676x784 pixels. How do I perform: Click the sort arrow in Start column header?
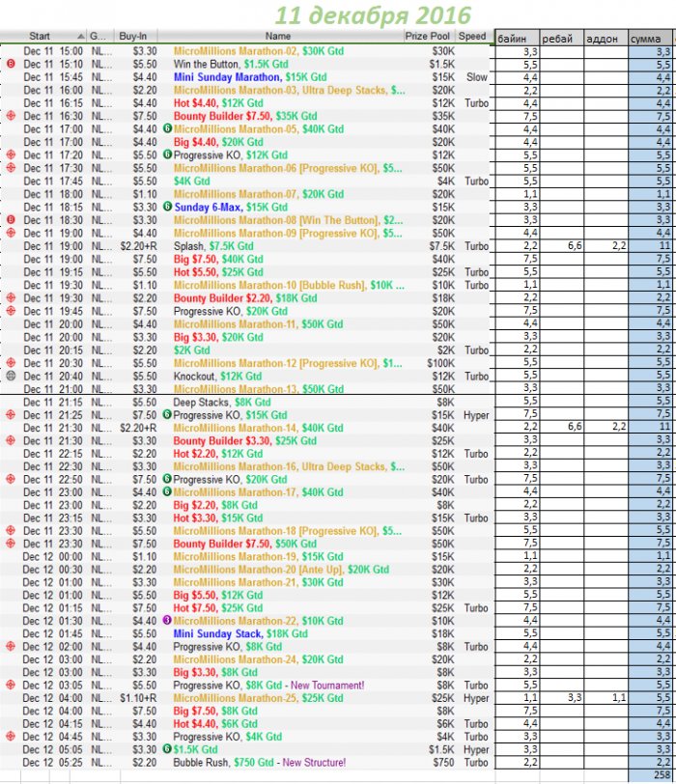[80, 36]
